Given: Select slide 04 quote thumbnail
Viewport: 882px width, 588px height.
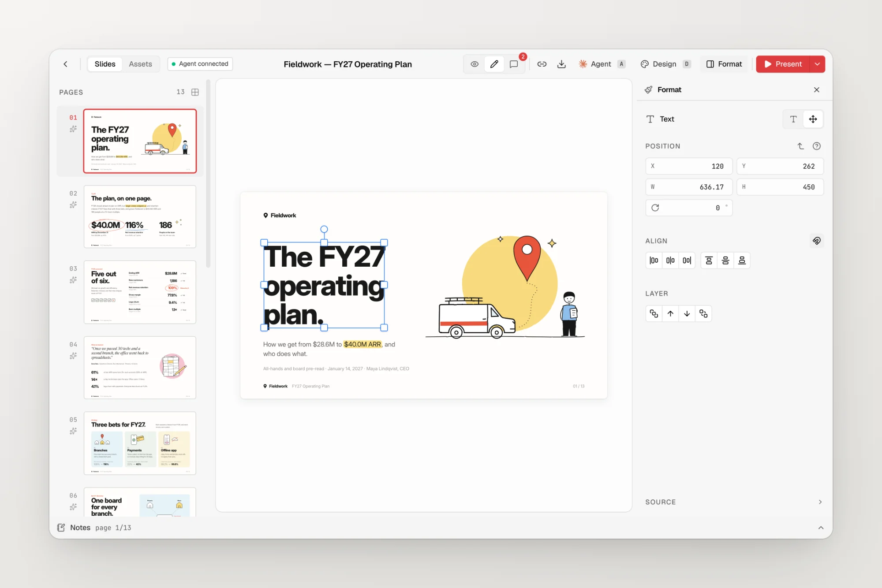Looking at the screenshot, I should (140, 368).
